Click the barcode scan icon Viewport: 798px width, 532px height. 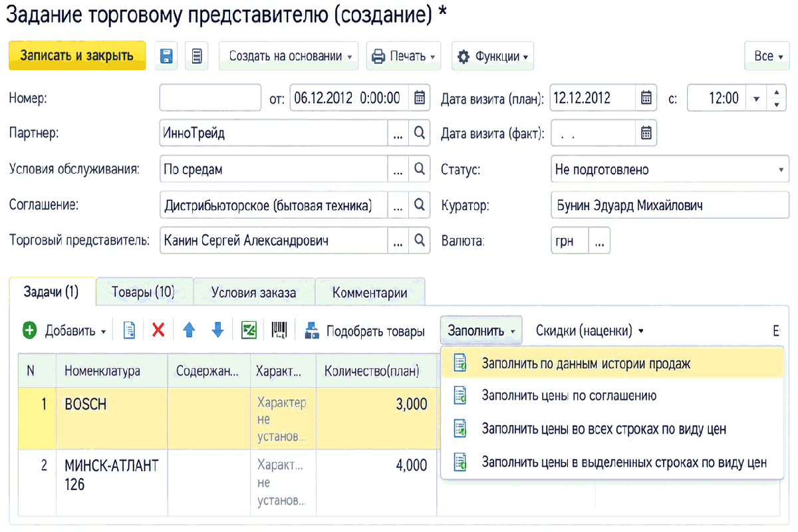pyautogui.click(x=279, y=330)
